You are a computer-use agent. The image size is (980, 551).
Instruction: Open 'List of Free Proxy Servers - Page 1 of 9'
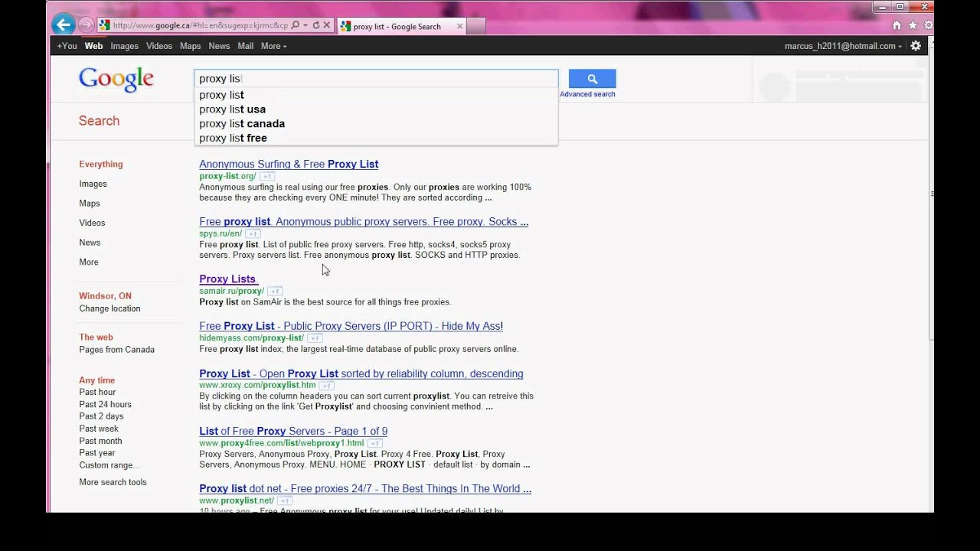[x=293, y=432]
